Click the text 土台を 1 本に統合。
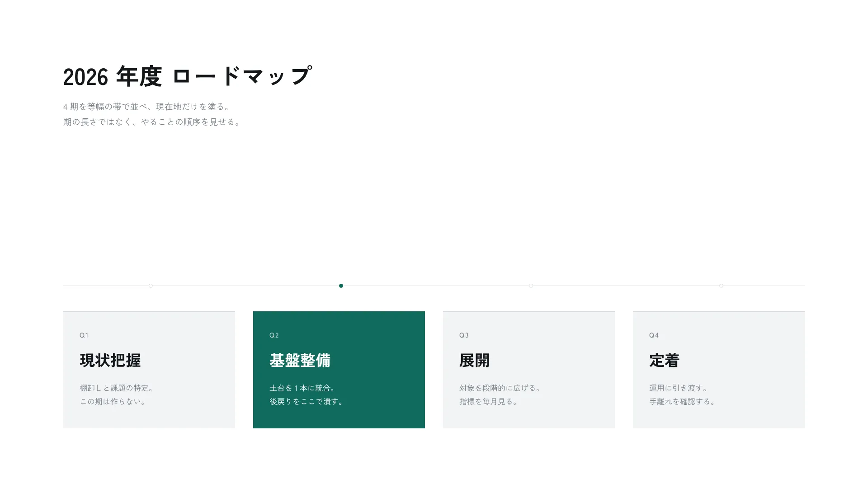Screen dimensions: 868x488 302,388
